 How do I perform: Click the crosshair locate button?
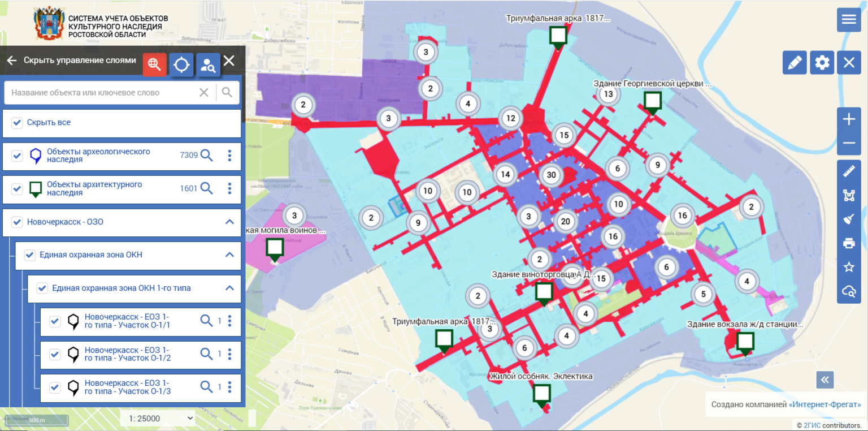(181, 64)
